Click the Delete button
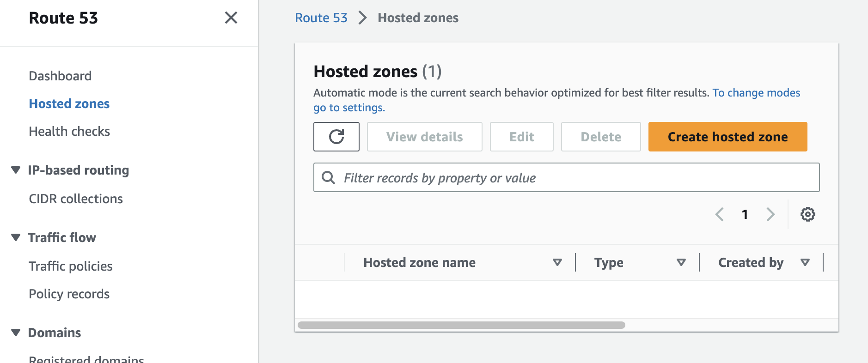This screenshot has height=363, width=868. coord(601,137)
